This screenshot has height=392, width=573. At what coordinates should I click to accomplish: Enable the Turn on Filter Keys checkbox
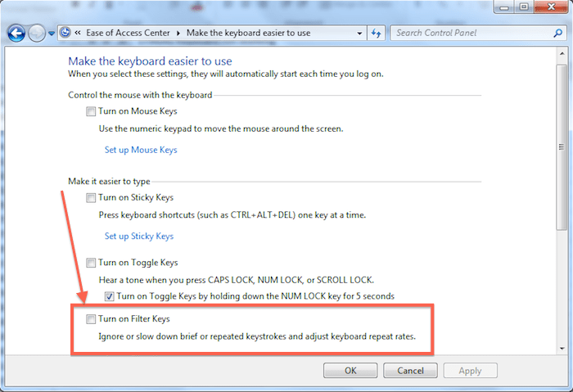pyautogui.click(x=91, y=318)
